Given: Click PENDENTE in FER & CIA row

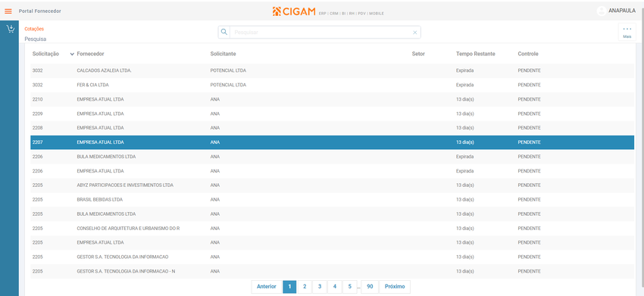Looking at the screenshot, I should click(529, 85).
